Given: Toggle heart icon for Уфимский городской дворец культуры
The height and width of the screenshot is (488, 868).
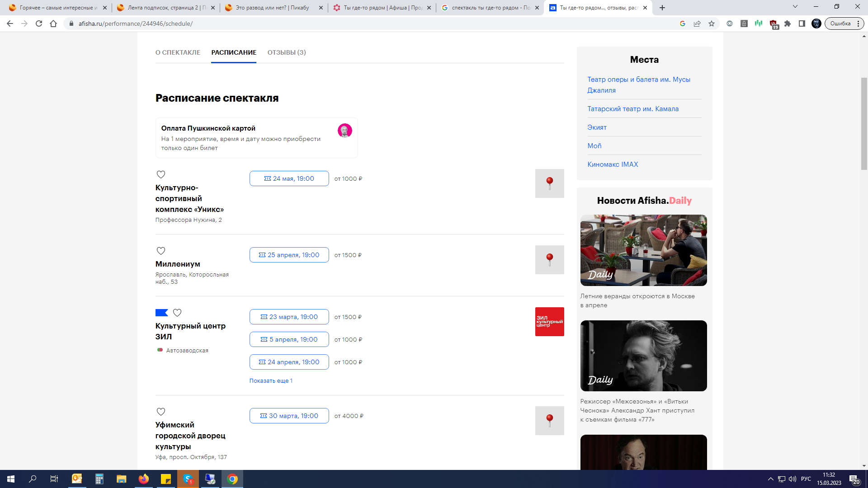Looking at the screenshot, I should click(x=160, y=412).
